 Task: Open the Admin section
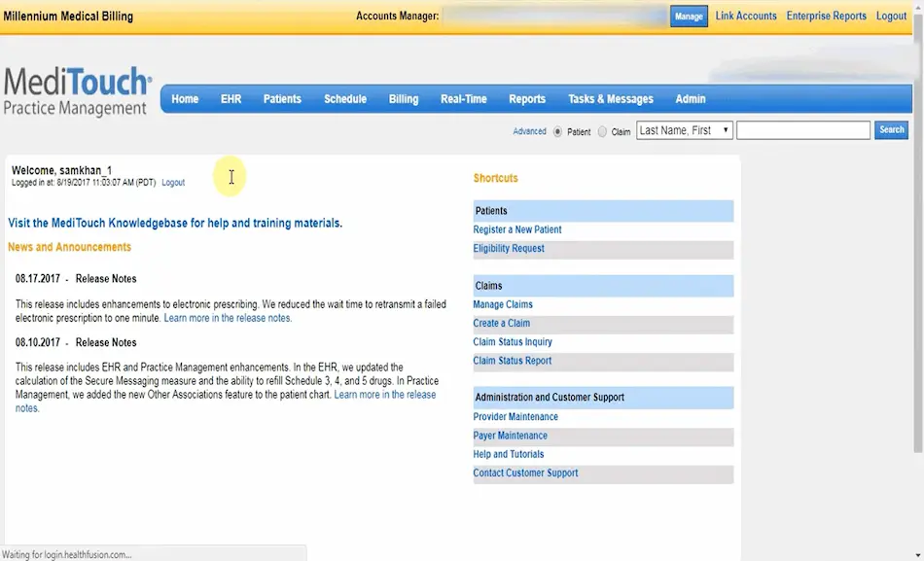690,98
